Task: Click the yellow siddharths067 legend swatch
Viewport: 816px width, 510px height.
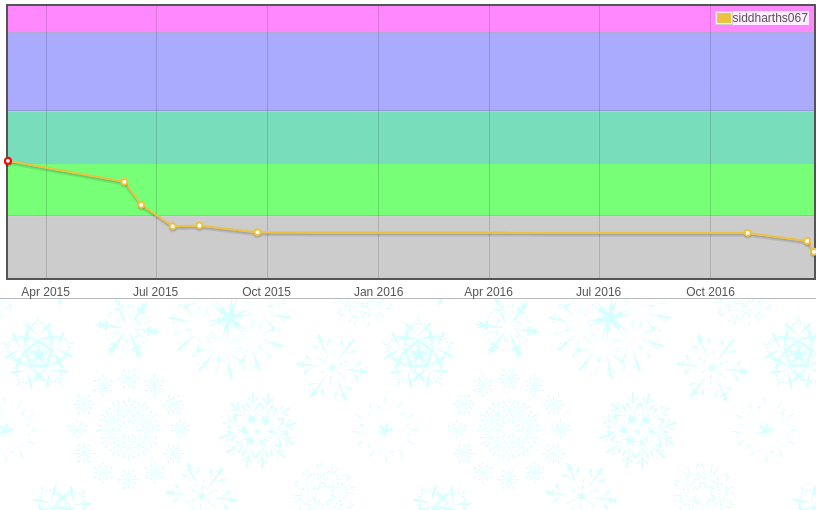Action: coord(724,18)
